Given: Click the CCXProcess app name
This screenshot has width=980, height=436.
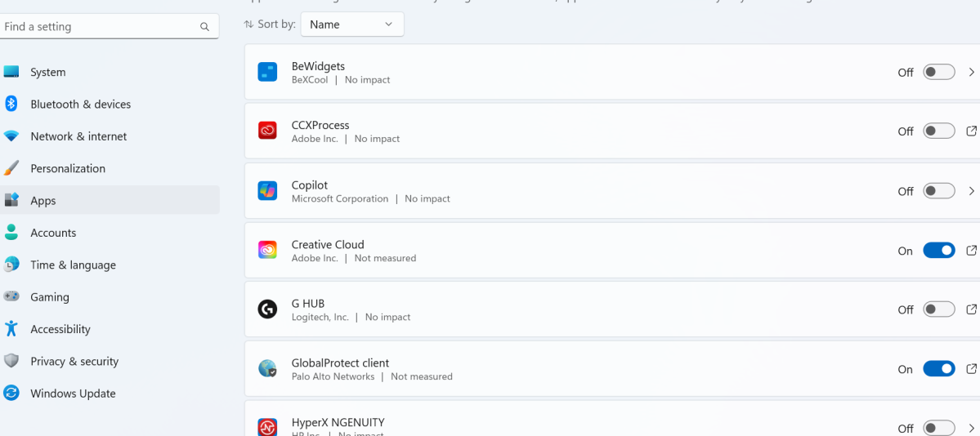Looking at the screenshot, I should pos(320,125).
